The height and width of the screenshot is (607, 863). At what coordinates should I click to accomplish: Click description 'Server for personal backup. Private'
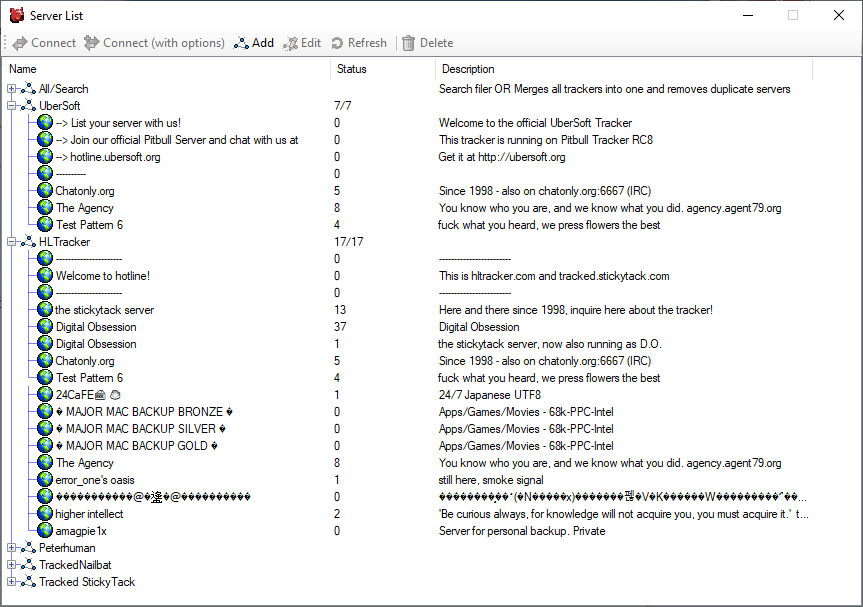pos(522,531)
